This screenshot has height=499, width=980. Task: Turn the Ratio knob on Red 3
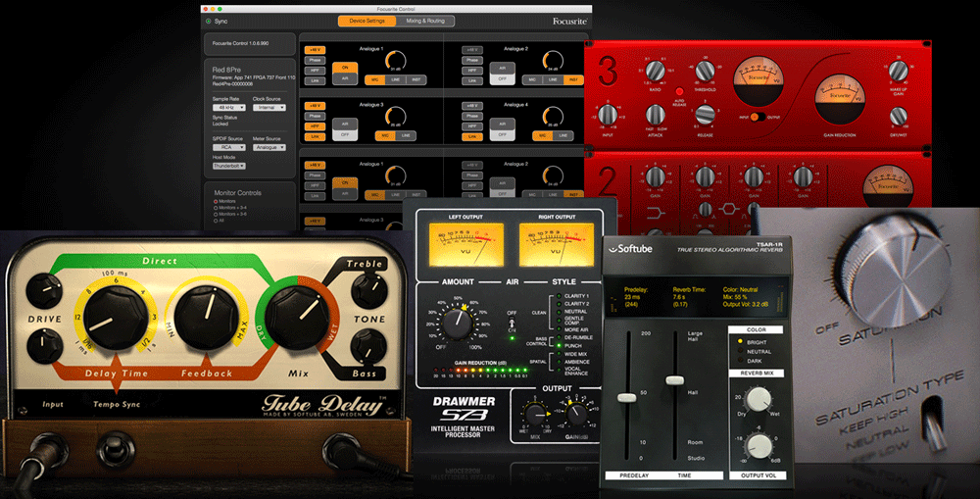[655, 72]
